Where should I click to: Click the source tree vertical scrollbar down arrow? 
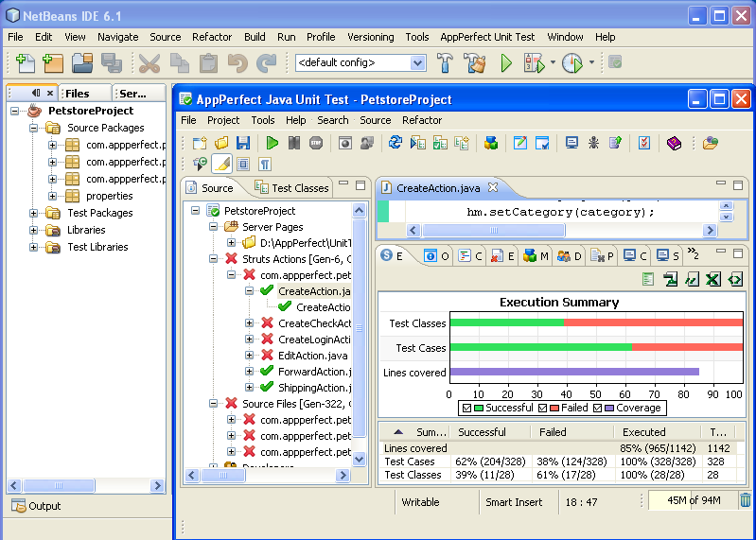pos(359,459)
